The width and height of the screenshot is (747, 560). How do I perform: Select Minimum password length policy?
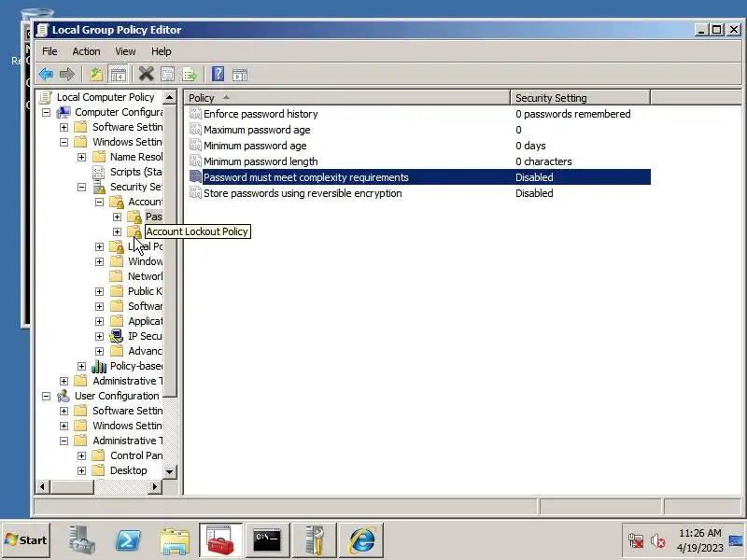(261, 161)
